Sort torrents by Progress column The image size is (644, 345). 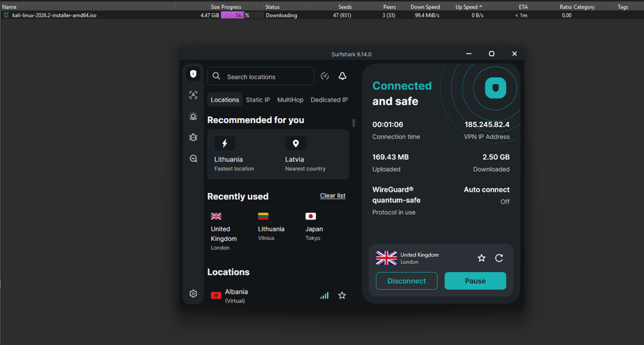[x=242, y=7]
